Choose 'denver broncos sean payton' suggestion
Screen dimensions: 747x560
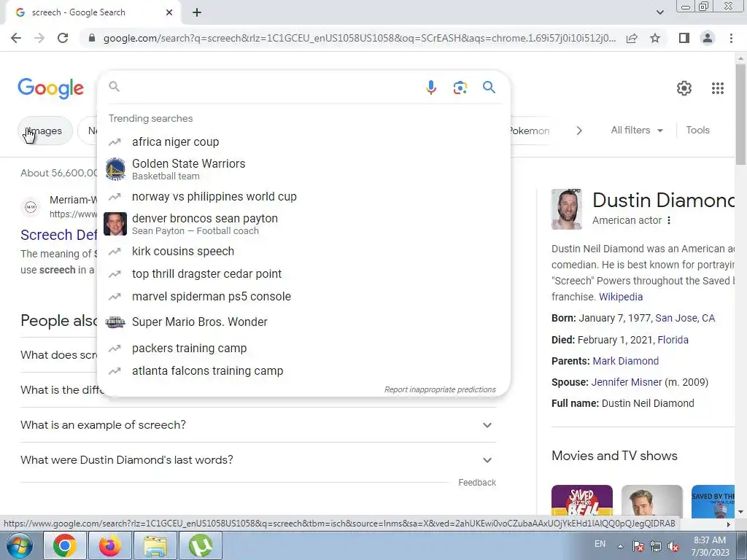click(x=303, y=225)
